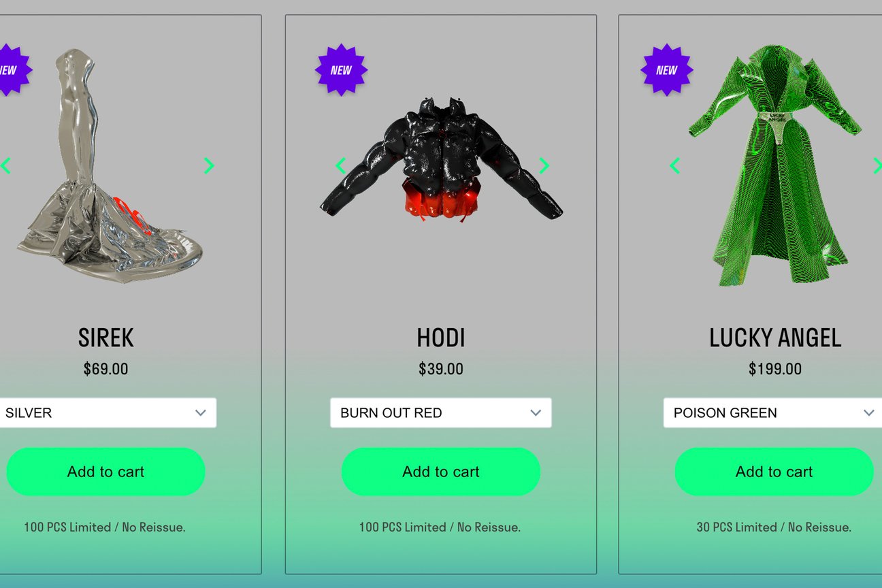
Task: Show previous image of LUCKY ANGEL coat
Action: [x=674, y=165]
